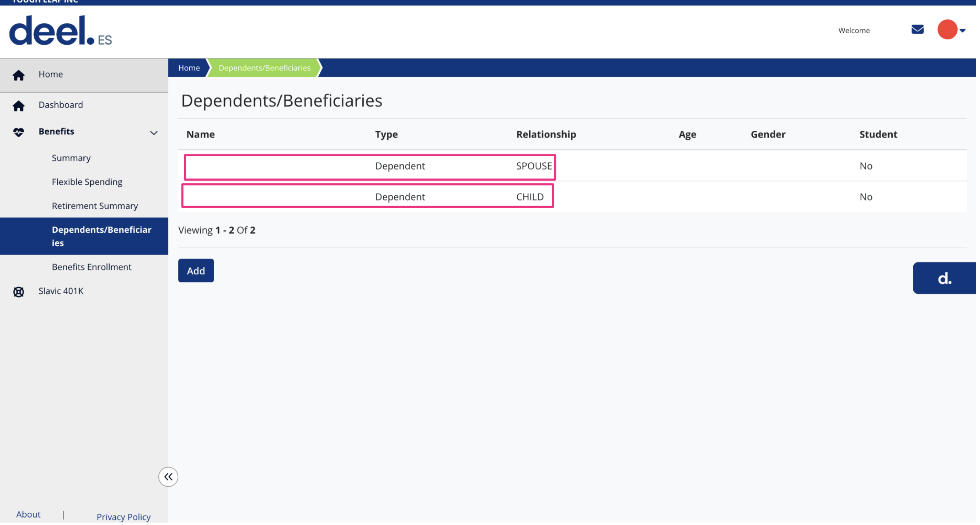Screen dimensions: 980x525
Task: Select the Dashboard home icon
Action: (x=19, y=105)
